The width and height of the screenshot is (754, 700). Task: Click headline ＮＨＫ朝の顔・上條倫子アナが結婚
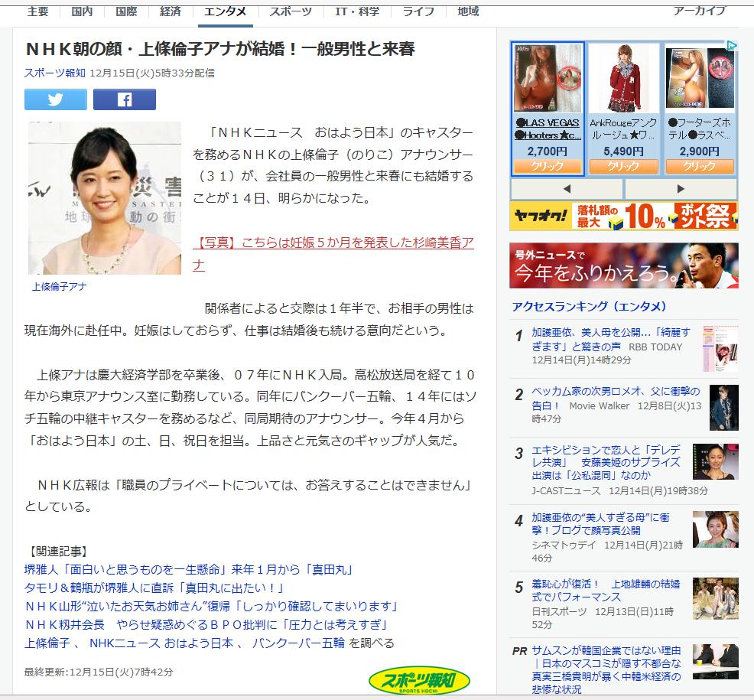point(219,49)
